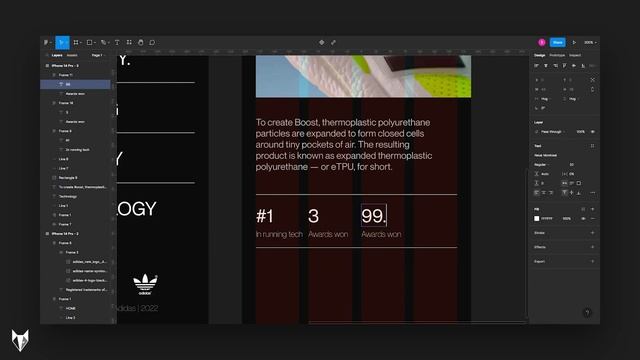Open the Resources tool
The height and width of the screenshot is (360, 640).
pos(129,42)
